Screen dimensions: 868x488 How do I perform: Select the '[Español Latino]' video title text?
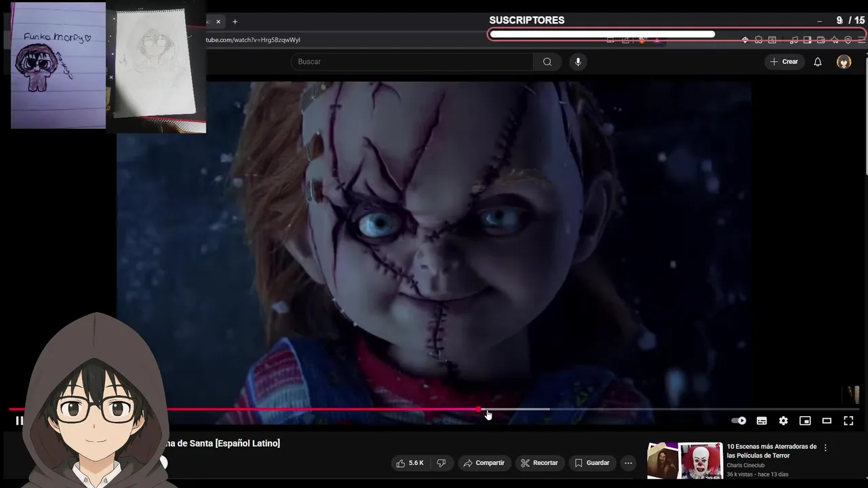click(248, 443)
